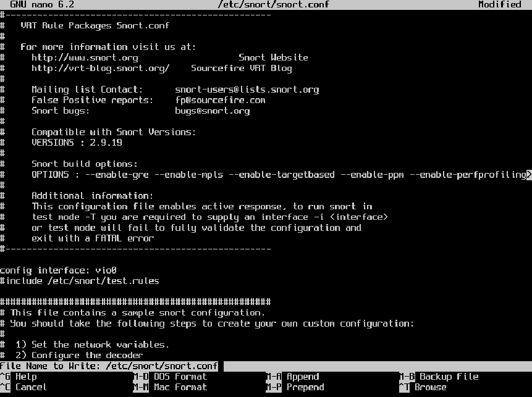Viewport: 532px width, 397px height.
Task: Click the GNU nano 6.2 version label
Action: [42, 4]
